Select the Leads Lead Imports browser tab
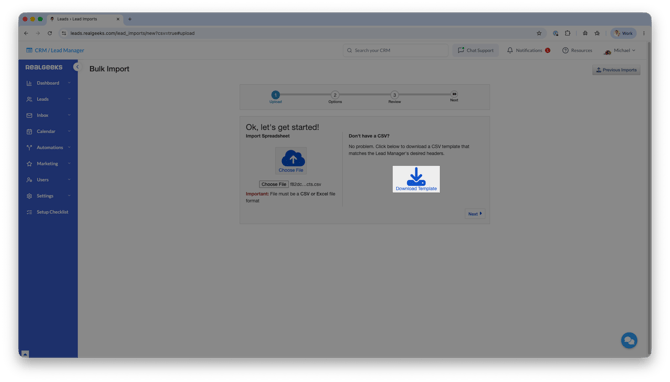The width and height of the screenshot is (670, 382). click(x=85, y=19)
